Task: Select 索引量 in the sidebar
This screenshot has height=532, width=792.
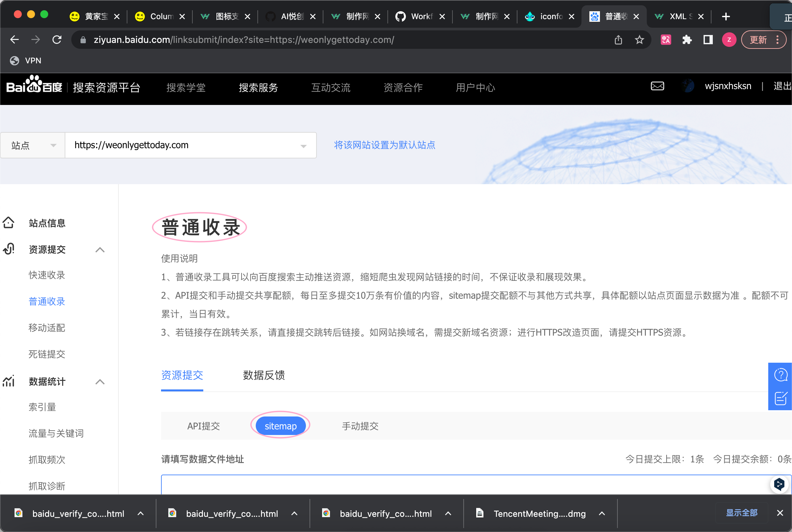Action: [x=42, y=407]
